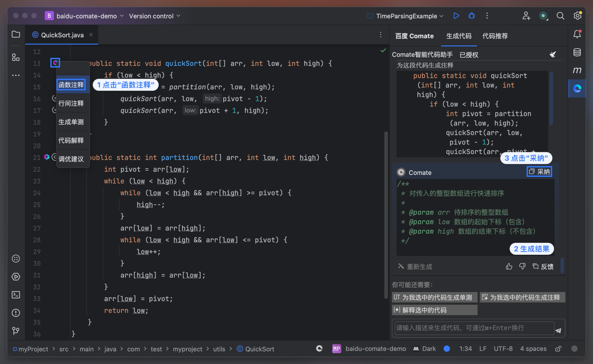Click the Comate prompt input field
The width and height of the screenshot is (593, 364).
pos(474,328)
